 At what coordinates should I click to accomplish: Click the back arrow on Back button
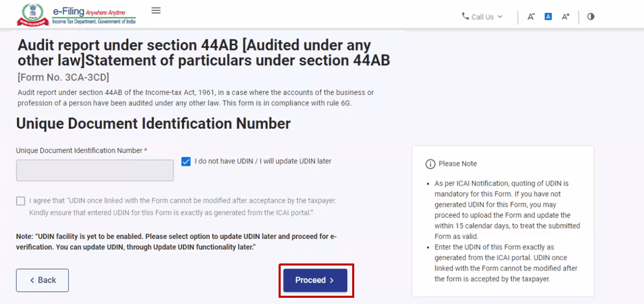point(32,280)
